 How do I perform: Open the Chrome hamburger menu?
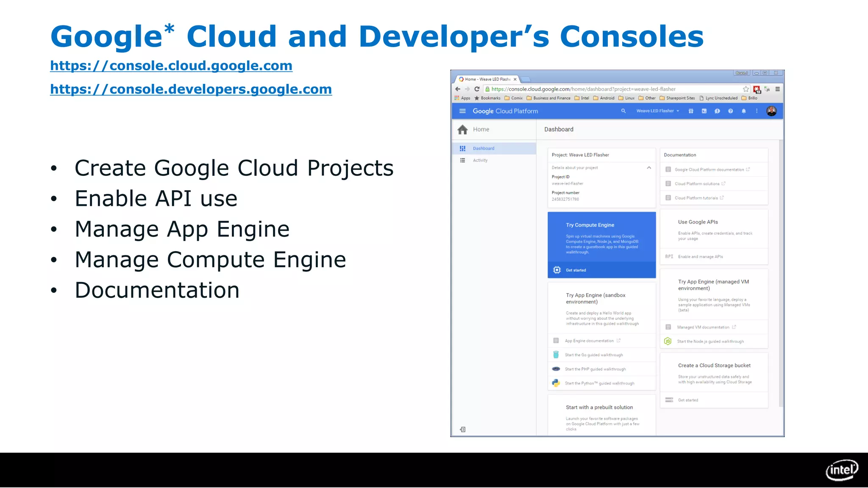[778, 89]
